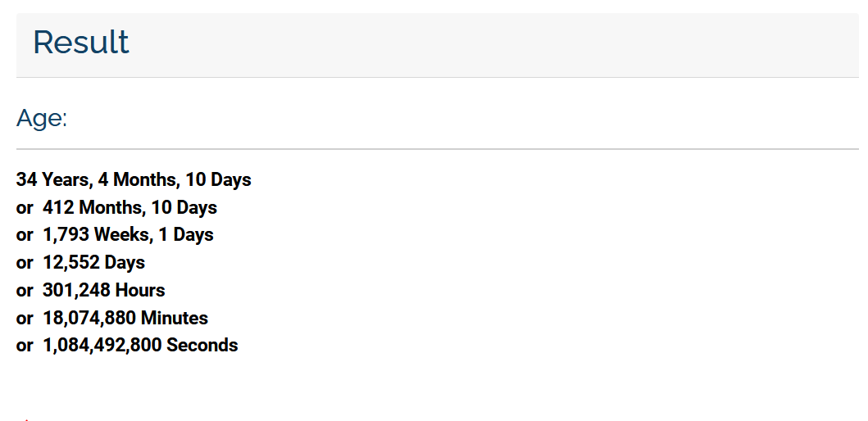Viewport: 868px width, 421px height.
Task: Click the number 412 in the Months line
Action: (x=58, y=207)
